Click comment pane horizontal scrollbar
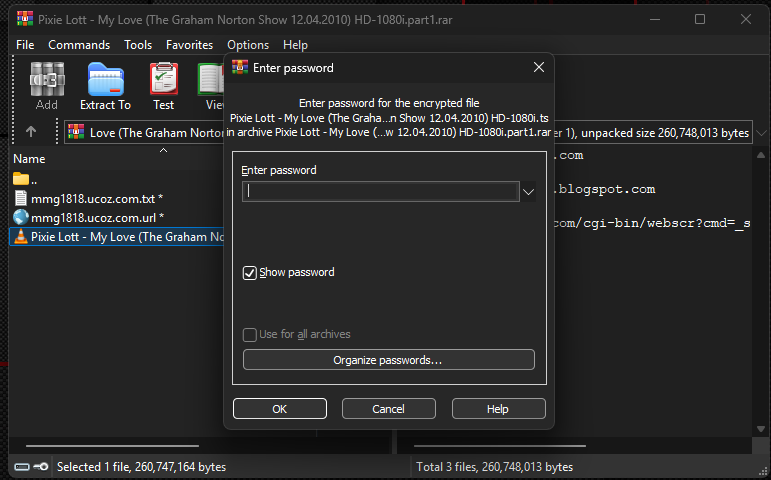 500,446
